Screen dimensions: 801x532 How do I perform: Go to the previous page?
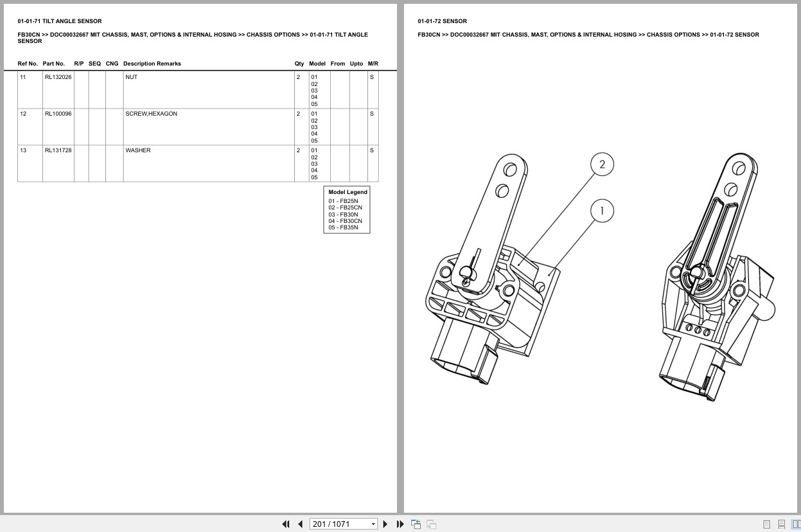[300, 524]
